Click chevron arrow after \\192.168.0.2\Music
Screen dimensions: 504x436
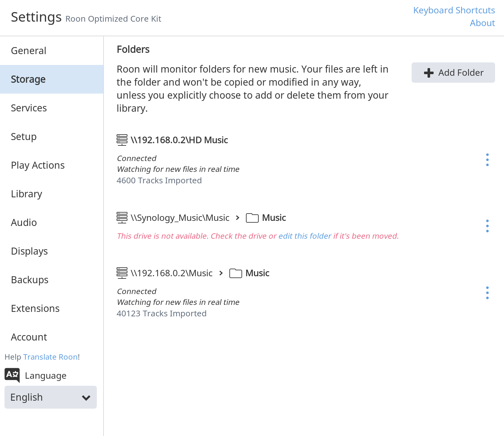point(221,273)
